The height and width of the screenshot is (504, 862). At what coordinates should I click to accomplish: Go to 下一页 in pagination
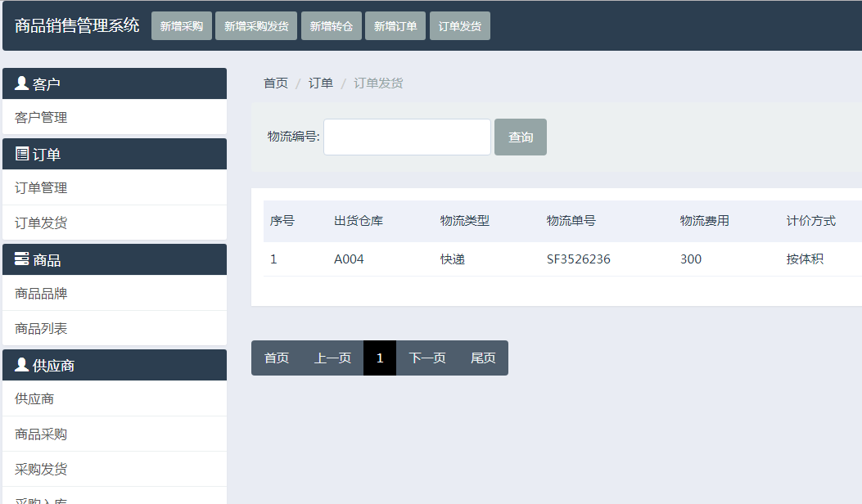[427, 358]
